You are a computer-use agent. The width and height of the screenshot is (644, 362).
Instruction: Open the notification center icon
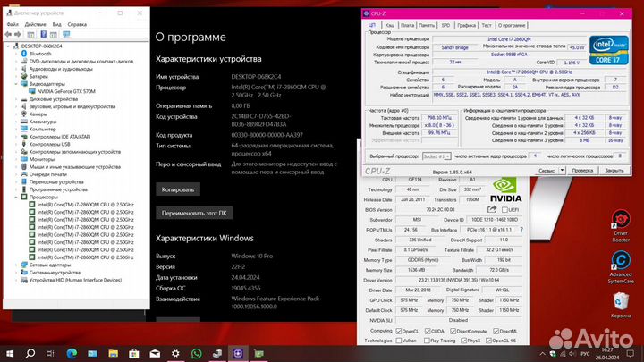[631, 353]
